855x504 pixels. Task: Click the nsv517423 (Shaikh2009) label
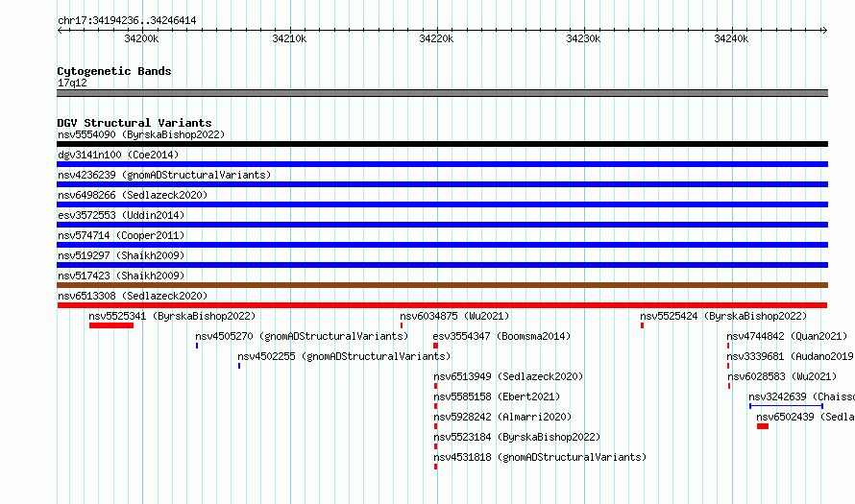click(121, 276)
